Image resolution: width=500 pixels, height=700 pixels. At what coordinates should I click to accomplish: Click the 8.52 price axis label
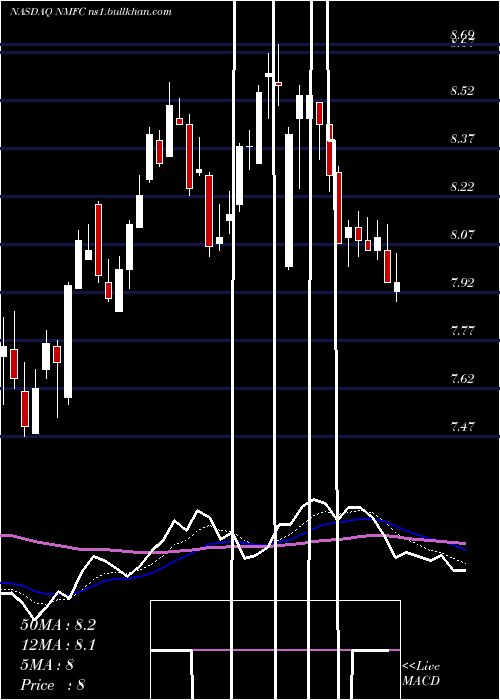click(x=462, y=91)
